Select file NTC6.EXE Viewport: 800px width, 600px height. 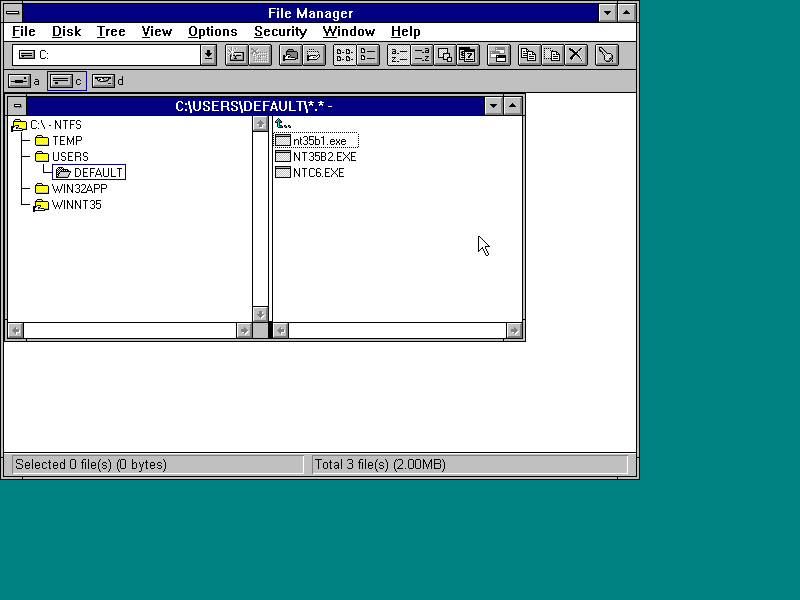coord(310,172)
